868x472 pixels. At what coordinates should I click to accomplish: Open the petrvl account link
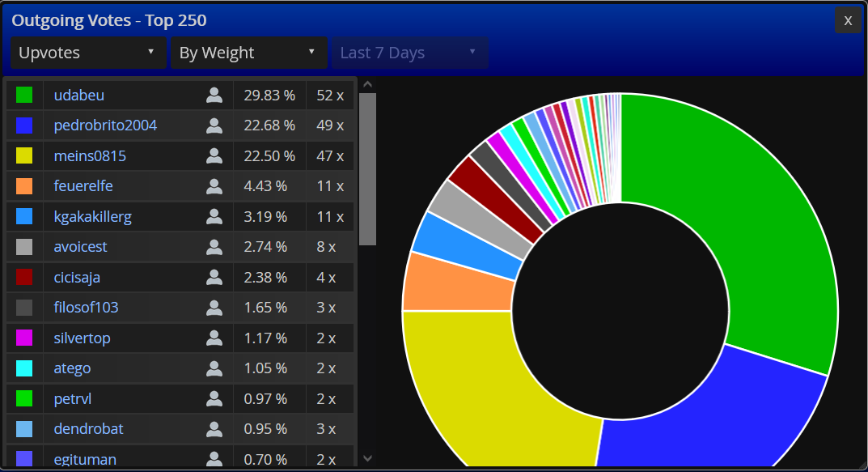[x=73, y=398]
